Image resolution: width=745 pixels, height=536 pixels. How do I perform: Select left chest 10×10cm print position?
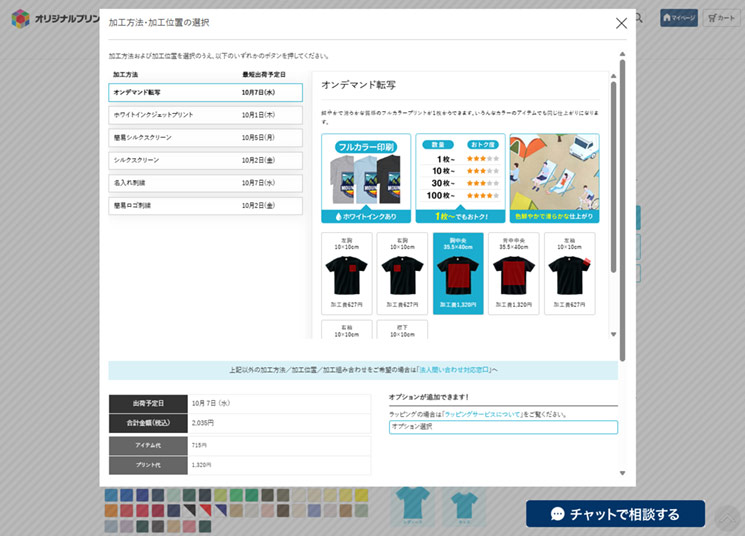pos(346,273)
